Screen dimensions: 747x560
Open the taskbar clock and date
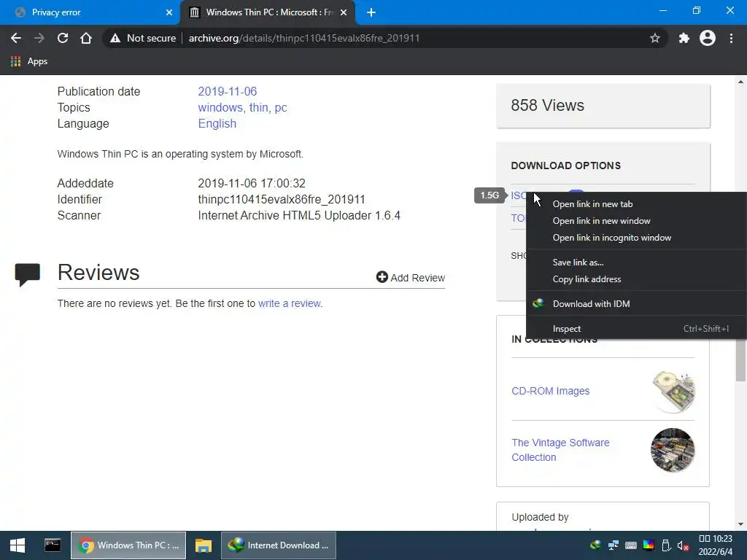coord(715,545)
